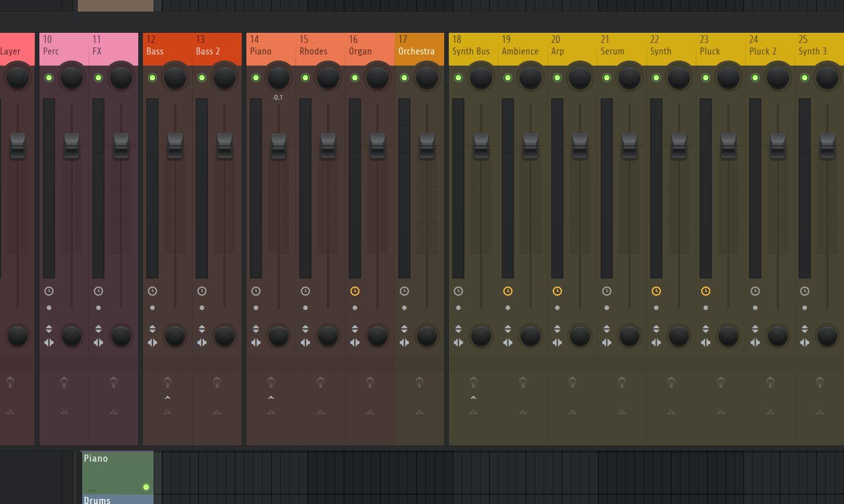Click routing triangle at bottom of Bass 2
The image size is (844, 504).
[217, 412]
